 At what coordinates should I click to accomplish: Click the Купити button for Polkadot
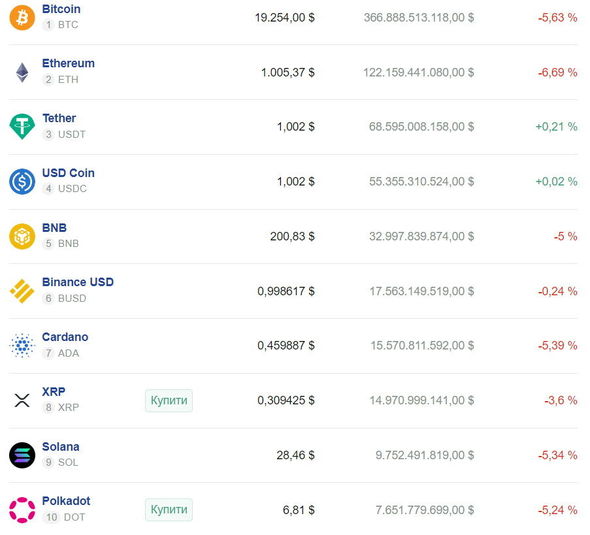click(x=169, y=509)
